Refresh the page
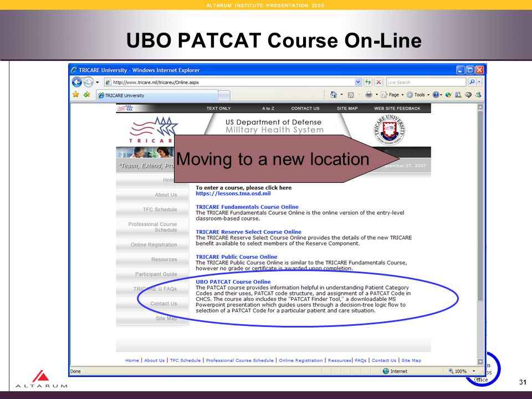 pyautogui.click(x=368, y=82)
